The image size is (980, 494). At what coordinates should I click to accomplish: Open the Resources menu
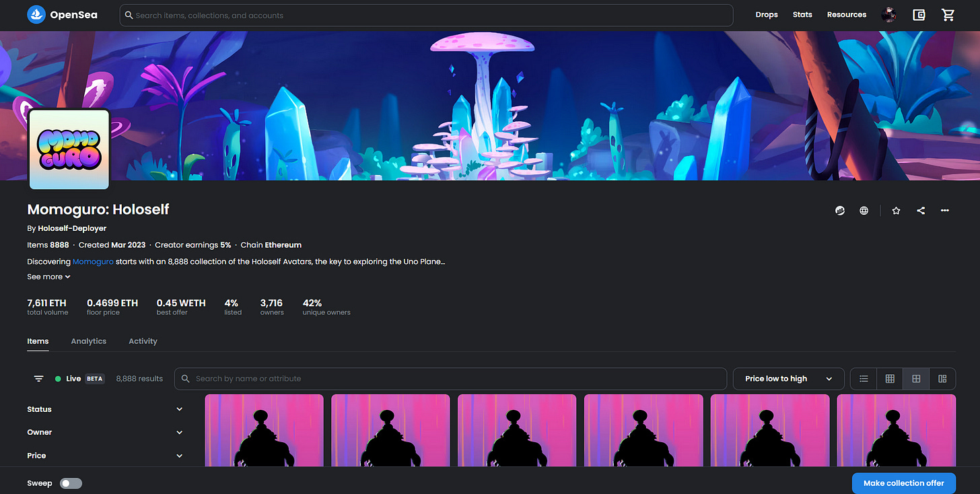[847, 15]
